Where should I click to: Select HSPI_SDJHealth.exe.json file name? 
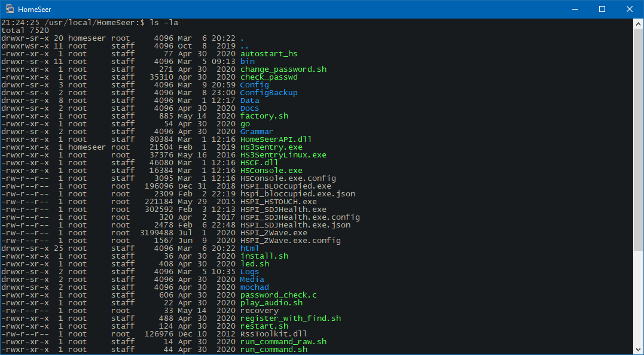click(x=295, y=225)
